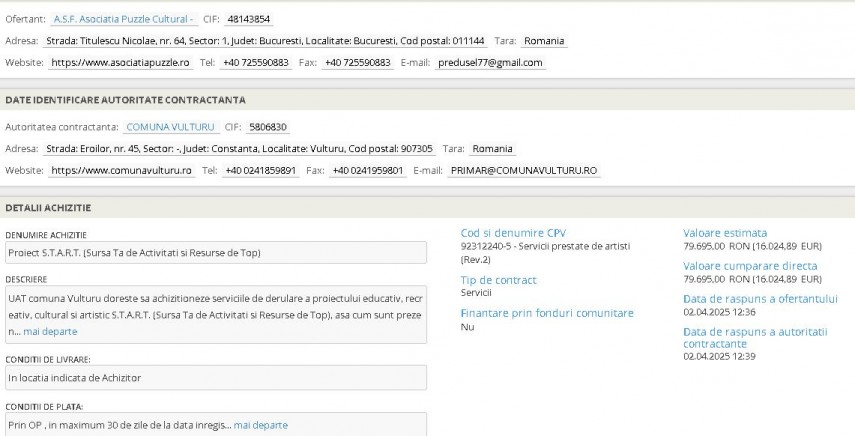Select the offerer country value Romania
Image resolution: width=855 pixels, height=436 pixels.
click(x=544, y=41)
